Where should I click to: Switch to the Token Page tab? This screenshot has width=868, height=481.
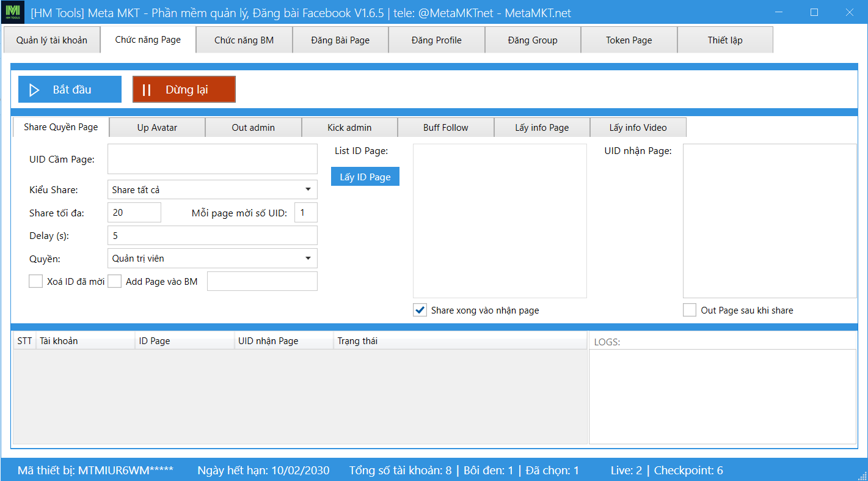point(629,40)
